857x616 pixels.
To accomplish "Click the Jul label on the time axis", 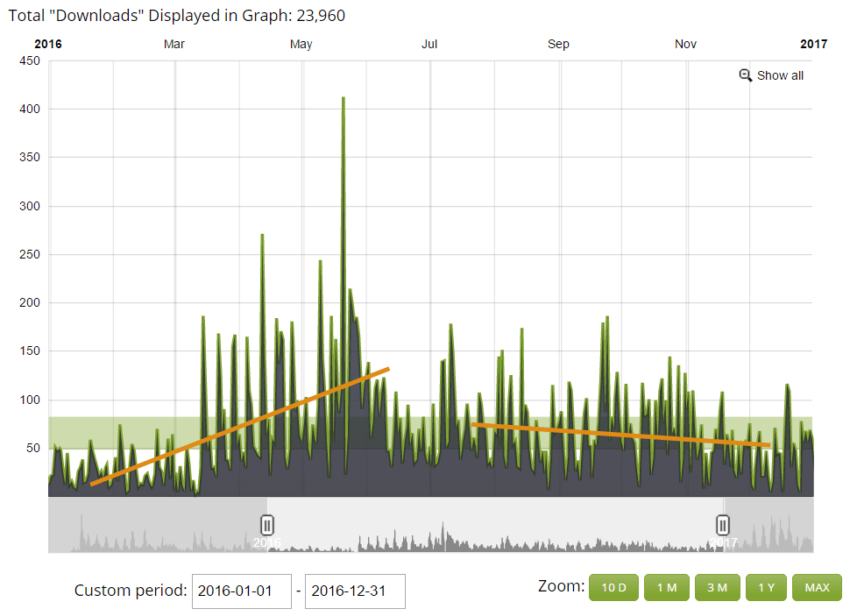I will [x=429, y=45].
